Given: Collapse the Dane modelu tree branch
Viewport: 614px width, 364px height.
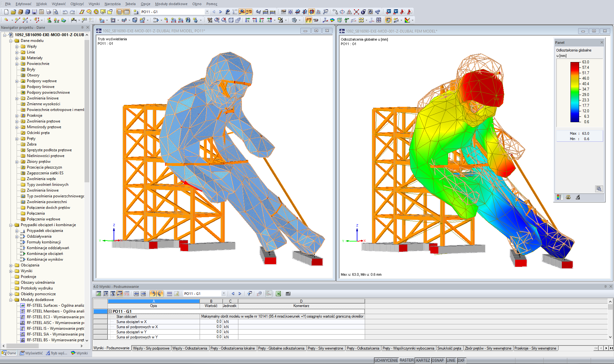Looking at the screenshot, I should point(11,41).
